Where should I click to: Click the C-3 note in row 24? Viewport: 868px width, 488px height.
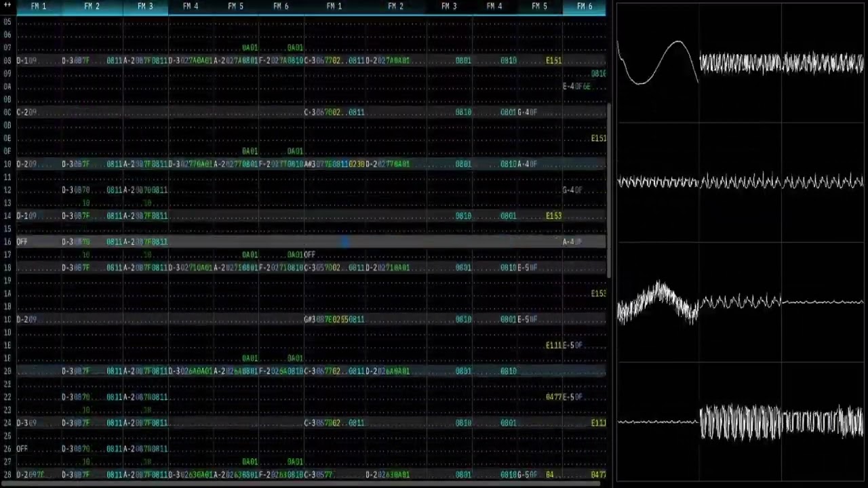tap(311, 423)
